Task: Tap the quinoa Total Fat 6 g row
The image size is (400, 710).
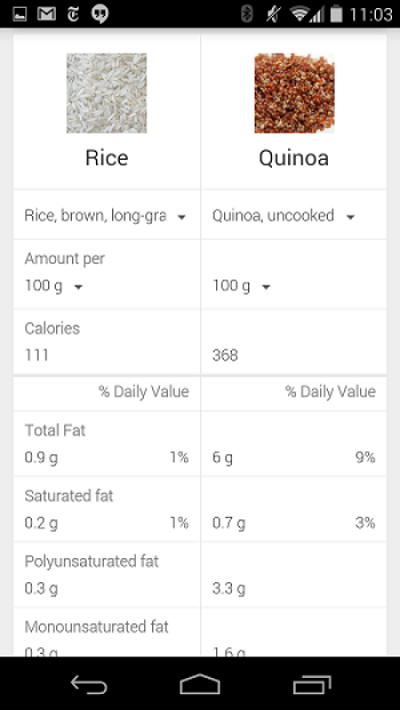Action: (294, 458)
